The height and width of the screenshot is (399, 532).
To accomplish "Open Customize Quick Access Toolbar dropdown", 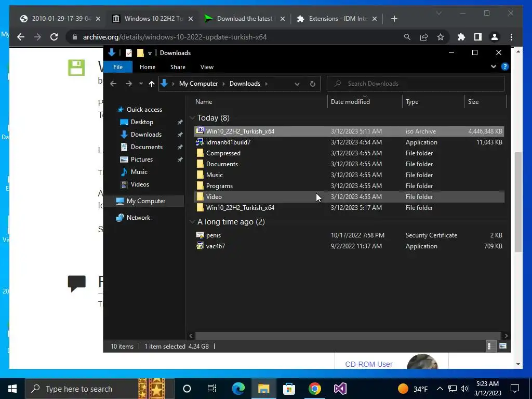I will pyautogui.click(x=150, y=54).
